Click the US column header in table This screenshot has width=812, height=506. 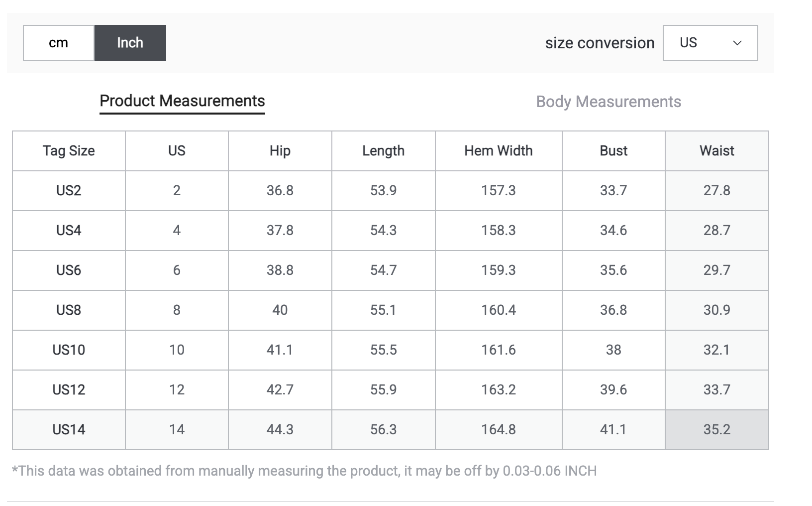(x=177, y=151)
